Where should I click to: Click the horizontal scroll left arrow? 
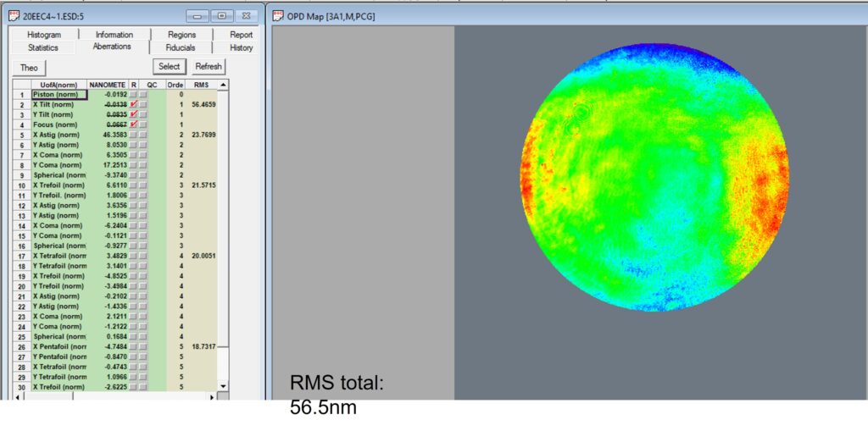(x=18, y=395)
